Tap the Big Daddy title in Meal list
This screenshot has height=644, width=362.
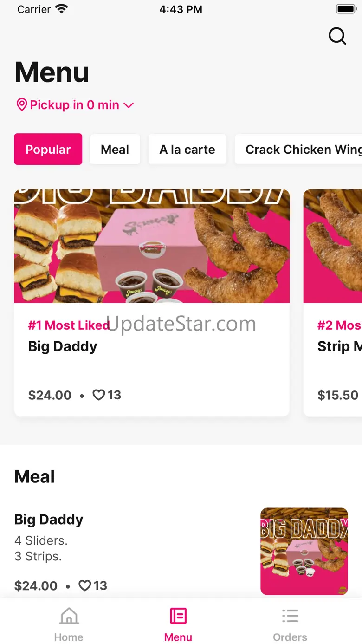click(x=49, y=519)
